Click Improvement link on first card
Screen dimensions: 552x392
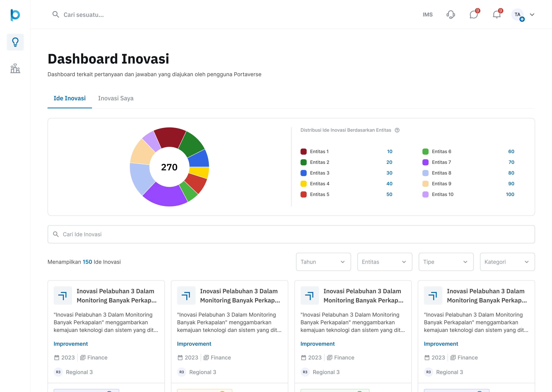(71, 344)
